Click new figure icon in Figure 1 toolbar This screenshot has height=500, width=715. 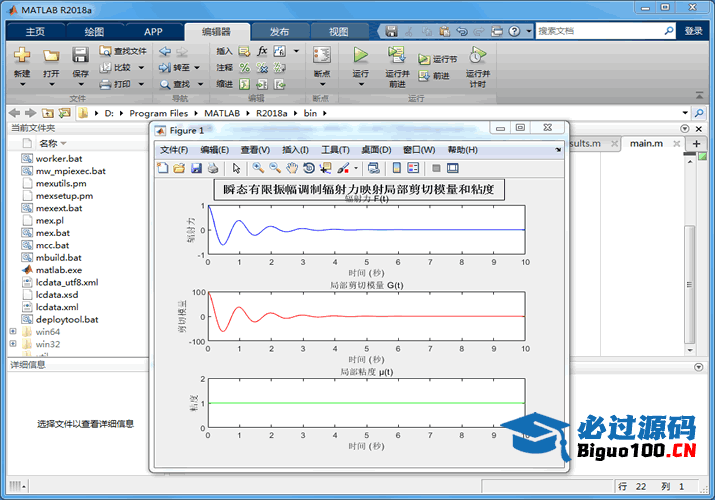pos(162,168)
